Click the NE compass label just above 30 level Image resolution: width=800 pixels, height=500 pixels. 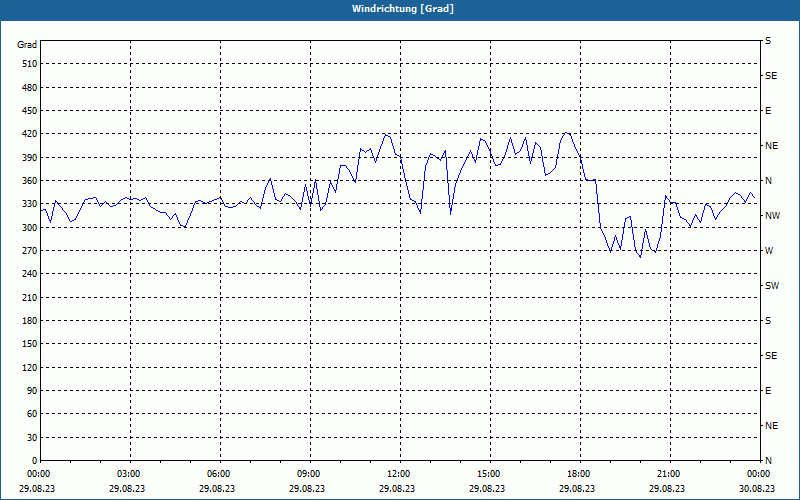[x=771, y=426]
